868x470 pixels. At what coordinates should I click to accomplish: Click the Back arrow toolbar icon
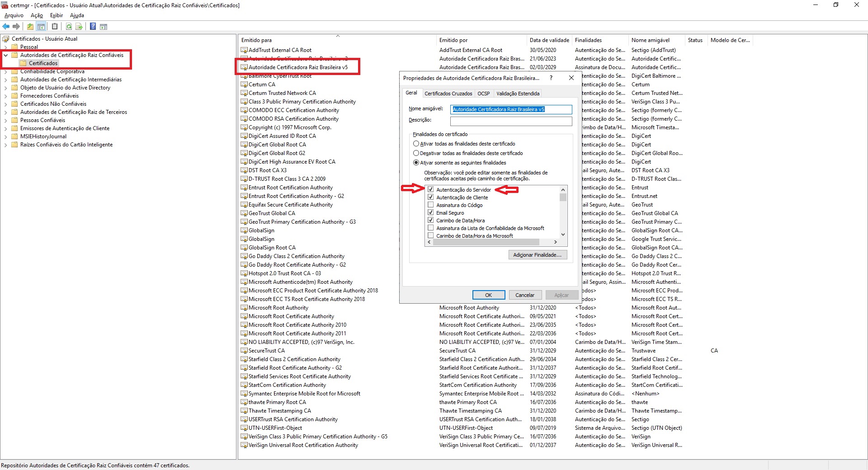(6, 27)
